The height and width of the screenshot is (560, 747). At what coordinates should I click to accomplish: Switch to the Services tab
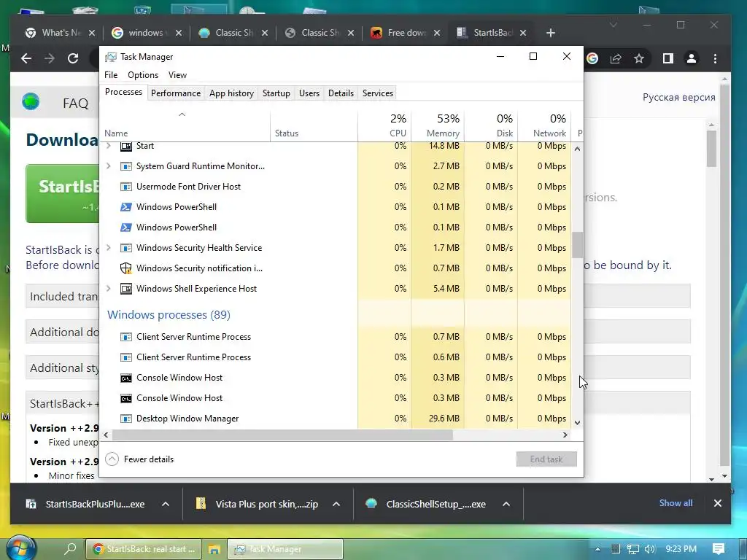pyautogui.click(x=378, y=93)
